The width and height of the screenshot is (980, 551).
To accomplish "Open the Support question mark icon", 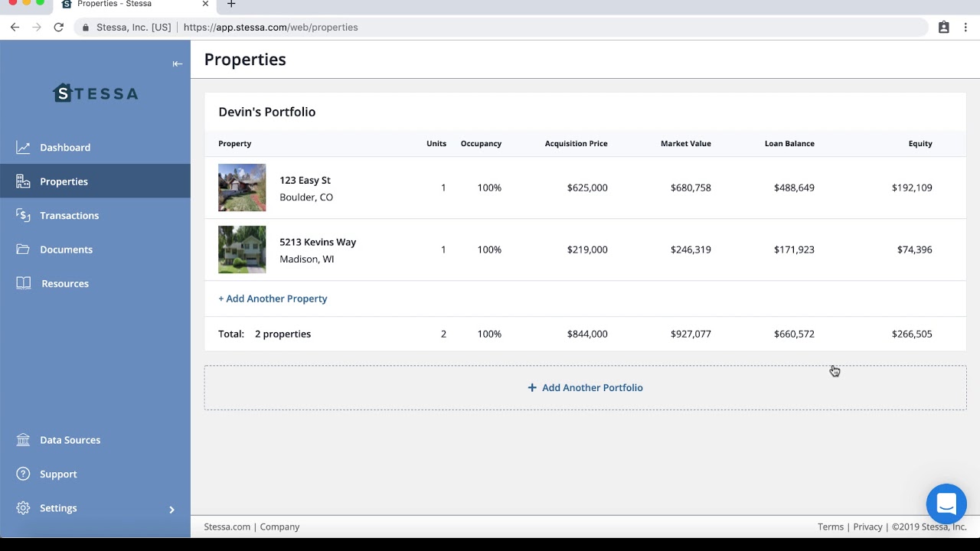I will point(23,474).
